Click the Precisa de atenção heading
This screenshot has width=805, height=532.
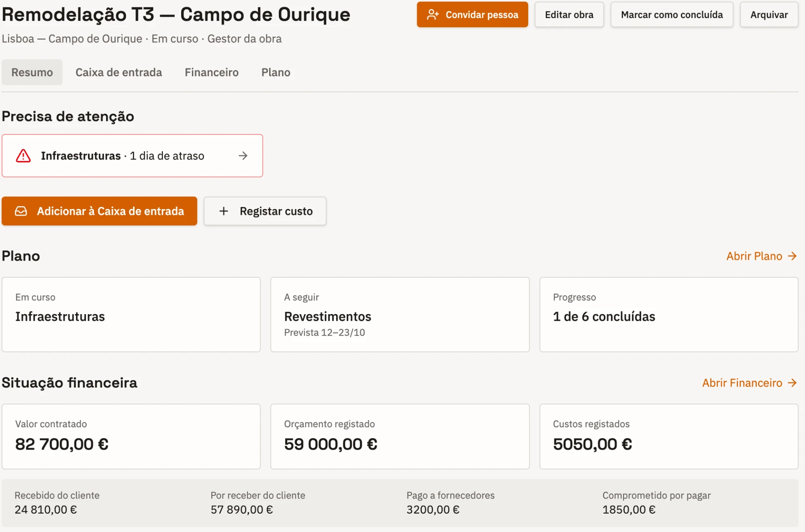coord(68,116)
